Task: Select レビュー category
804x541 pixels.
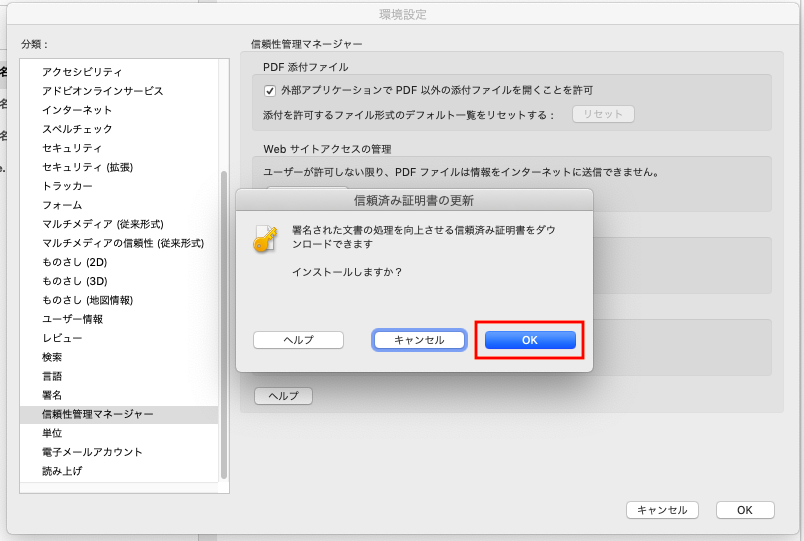Action: [119, 338]
